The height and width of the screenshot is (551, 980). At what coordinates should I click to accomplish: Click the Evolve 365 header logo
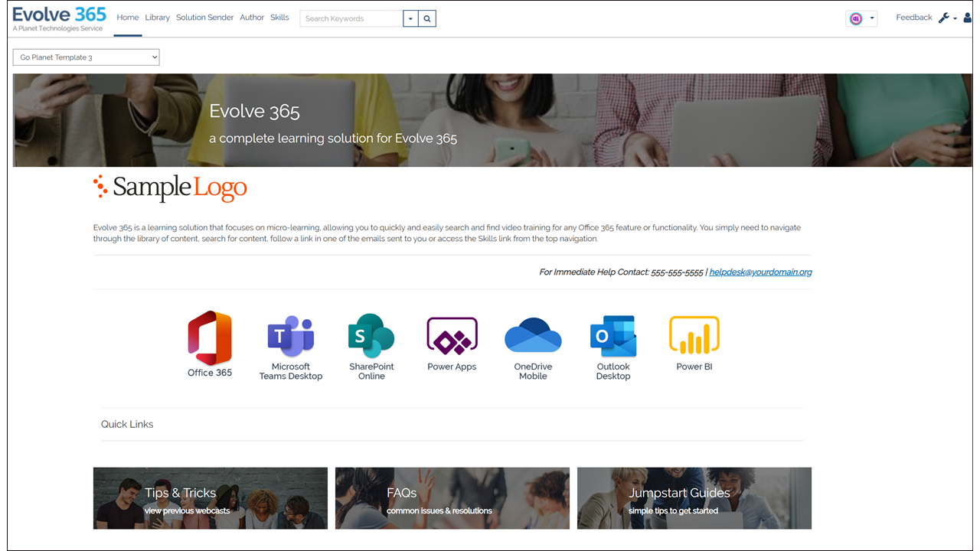click(x=59, y=18)
